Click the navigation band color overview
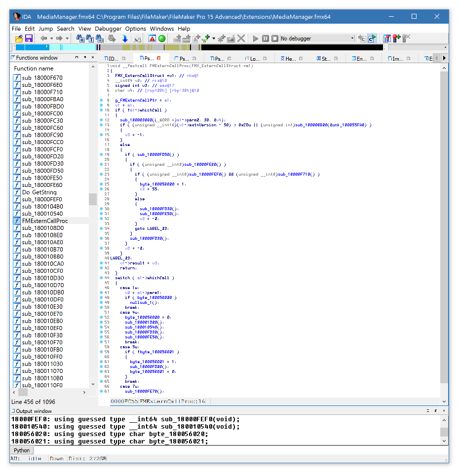Viewport: 459px width, 476px height. (199, 47)
